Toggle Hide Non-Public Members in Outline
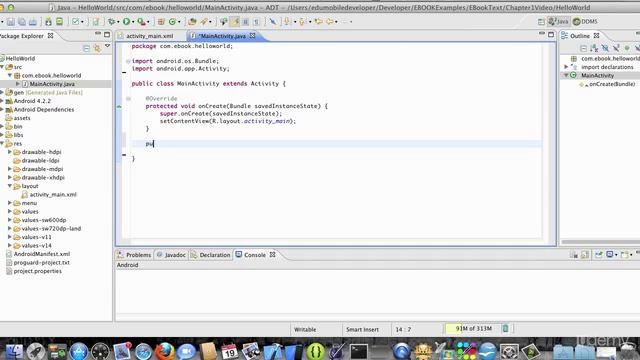The image size is (640, 360). 627,49
